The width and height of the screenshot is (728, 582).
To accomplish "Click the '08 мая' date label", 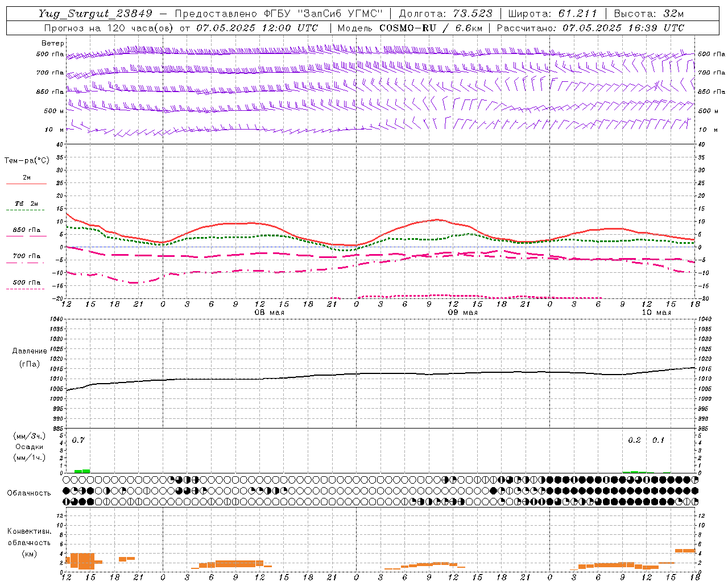I will click(x=269, y=313).
